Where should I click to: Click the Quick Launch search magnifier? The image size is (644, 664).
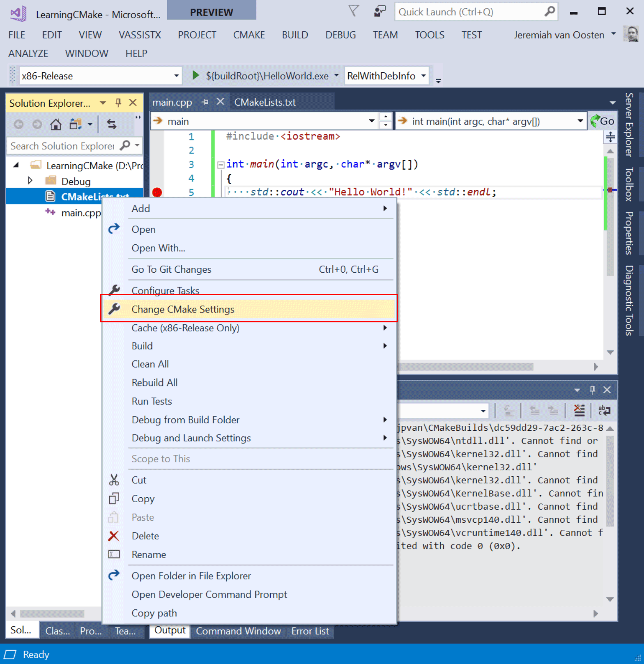(x=549, y=11)
